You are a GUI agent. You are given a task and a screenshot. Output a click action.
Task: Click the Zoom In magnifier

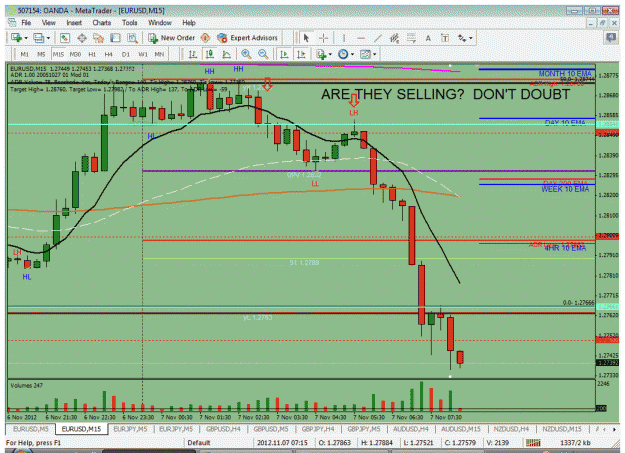click(246, 54)
